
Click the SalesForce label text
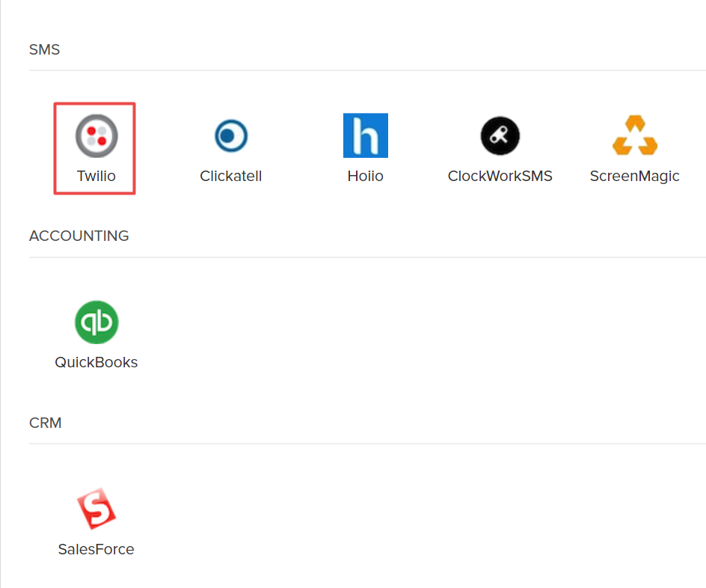click(x=96, y=549)
